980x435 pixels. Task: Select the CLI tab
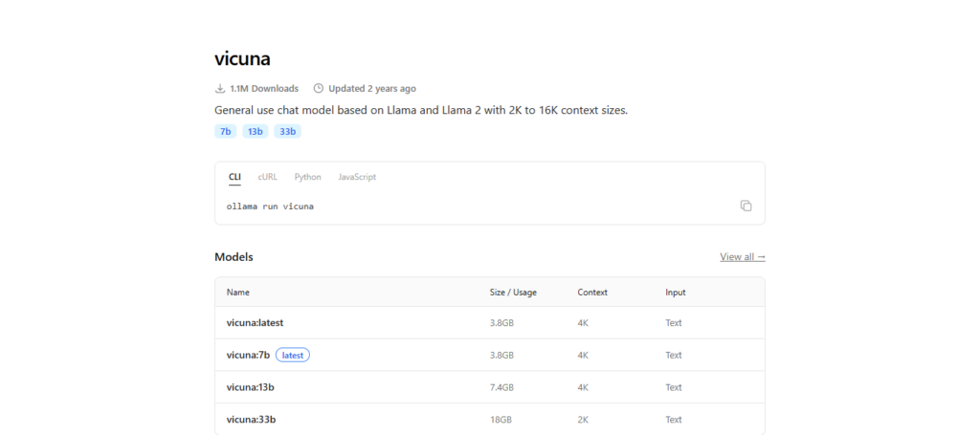[234, 177]
